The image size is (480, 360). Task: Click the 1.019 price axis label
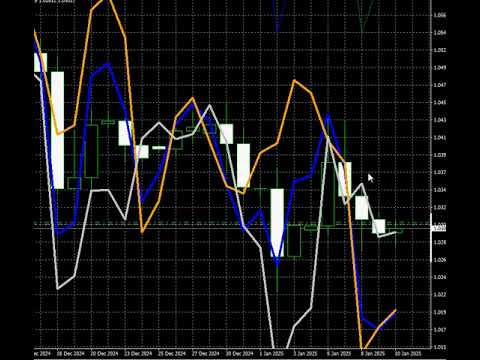(439, 312)
